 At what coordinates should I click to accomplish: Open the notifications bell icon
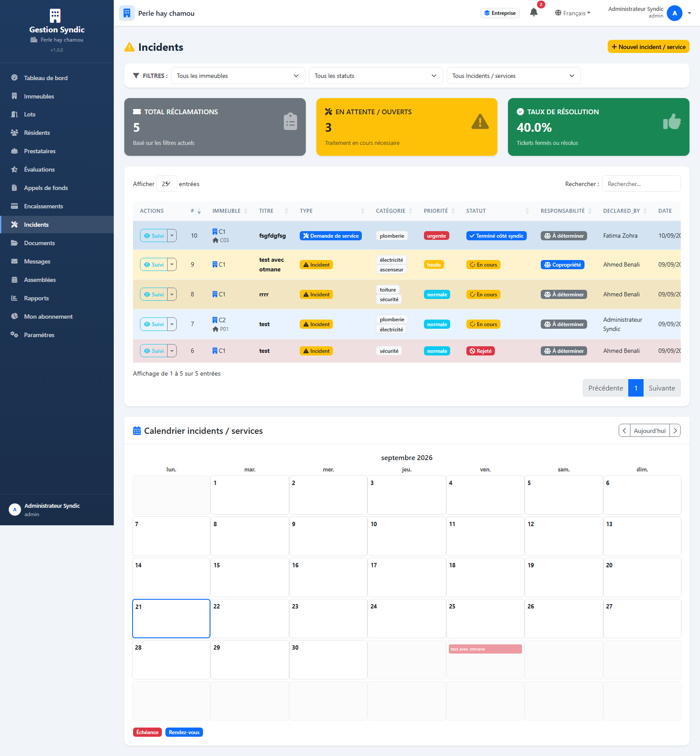point(534,13)
